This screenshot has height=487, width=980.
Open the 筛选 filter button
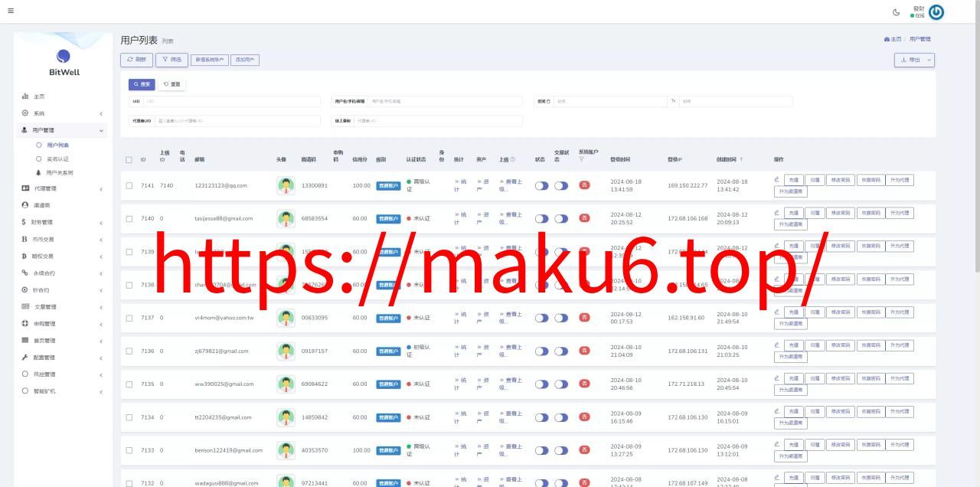171,59
